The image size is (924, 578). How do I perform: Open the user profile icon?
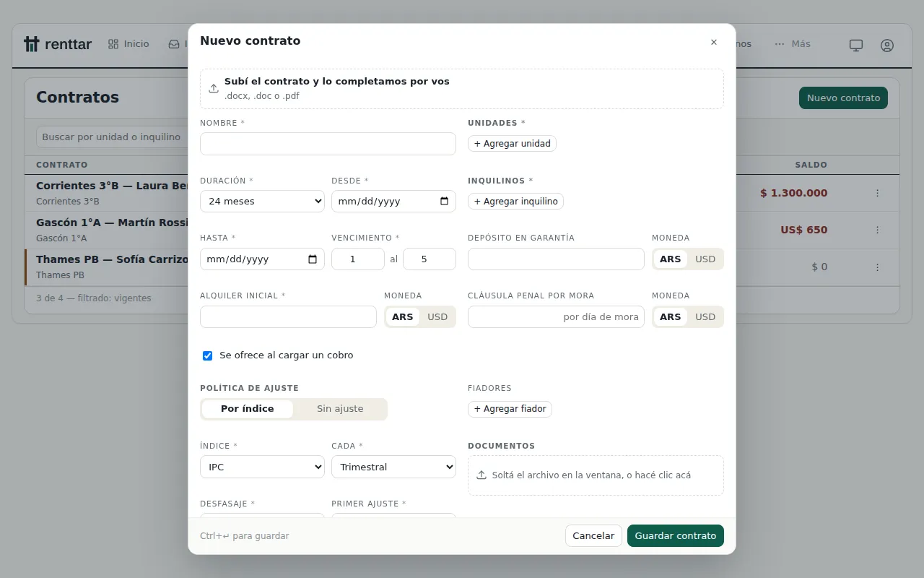[x=887, y=45]
